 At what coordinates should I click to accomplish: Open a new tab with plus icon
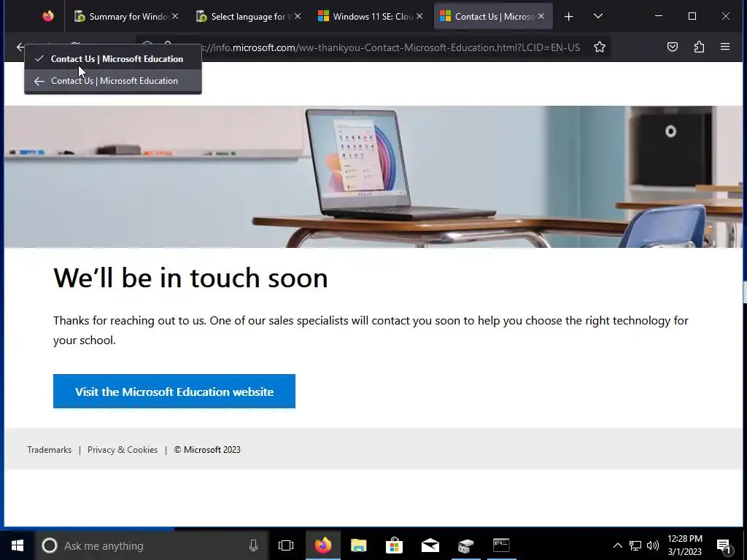pos(568,17)
